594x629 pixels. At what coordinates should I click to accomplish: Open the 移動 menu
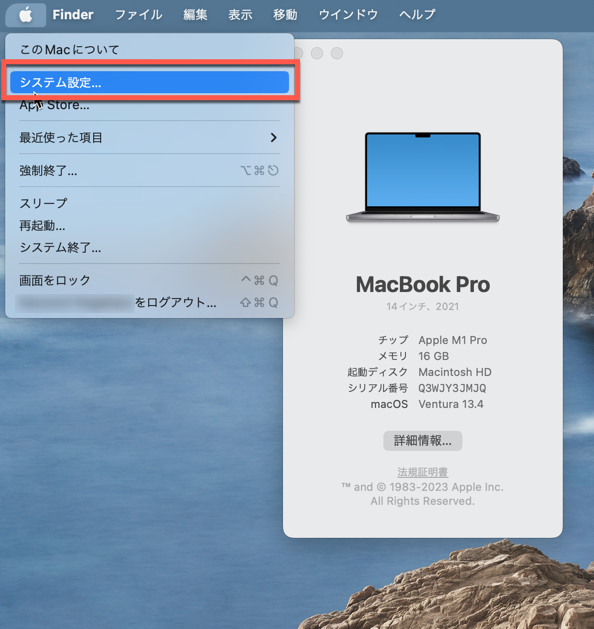(285, 15)
